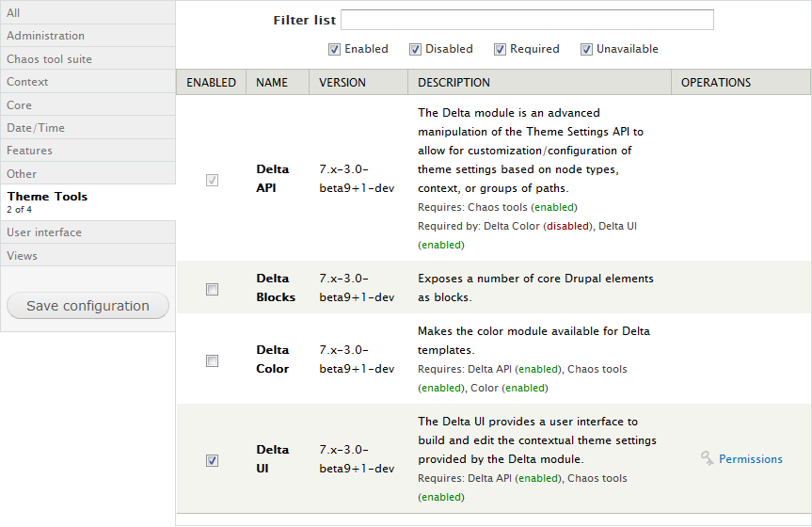The image size is (812, 527).
Task: Open Delta UI Permissions link
Action: 750,459
